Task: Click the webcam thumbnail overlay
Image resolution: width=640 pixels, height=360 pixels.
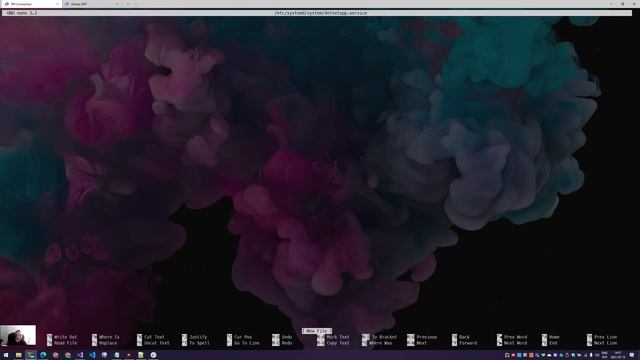Action: tap(18, 336)
